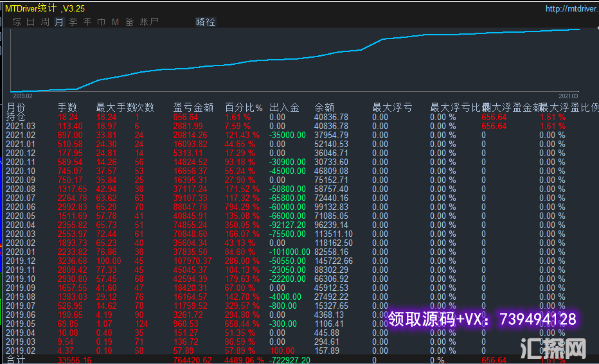Switch to the 季 quarterly tab

[73, 22]
